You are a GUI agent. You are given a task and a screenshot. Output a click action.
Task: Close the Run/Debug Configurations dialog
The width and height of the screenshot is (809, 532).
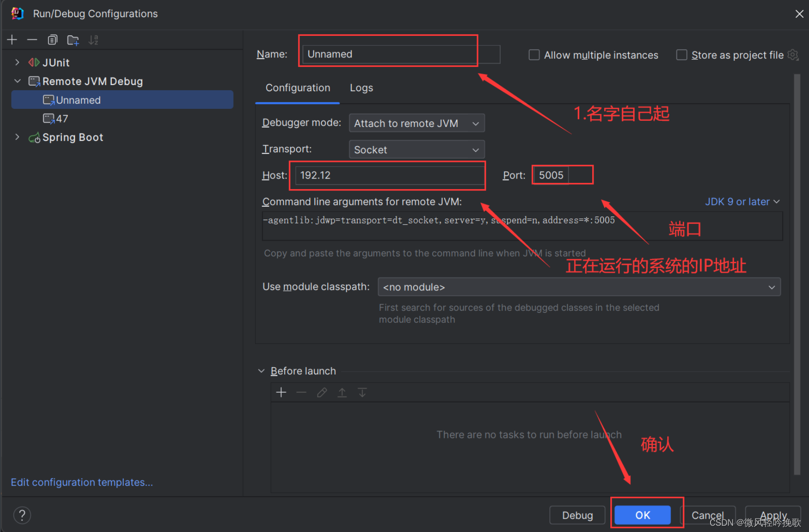click(799, 14)
